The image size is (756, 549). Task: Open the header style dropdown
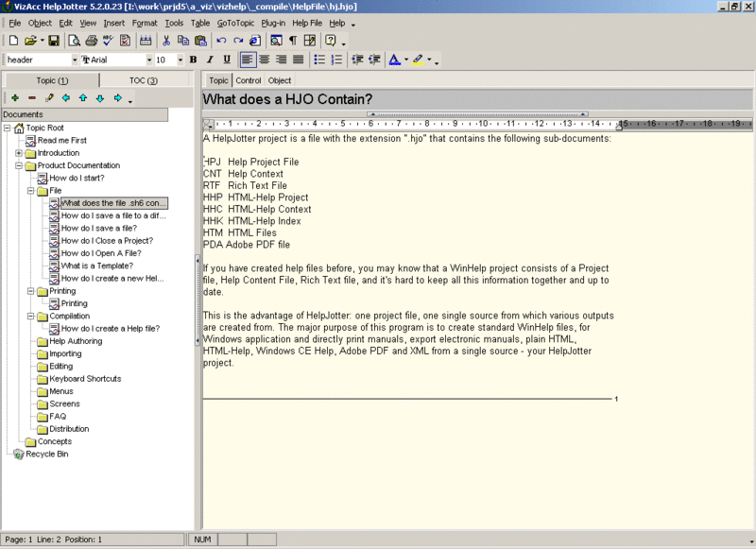pyautogui.click(x=75, y=60)
